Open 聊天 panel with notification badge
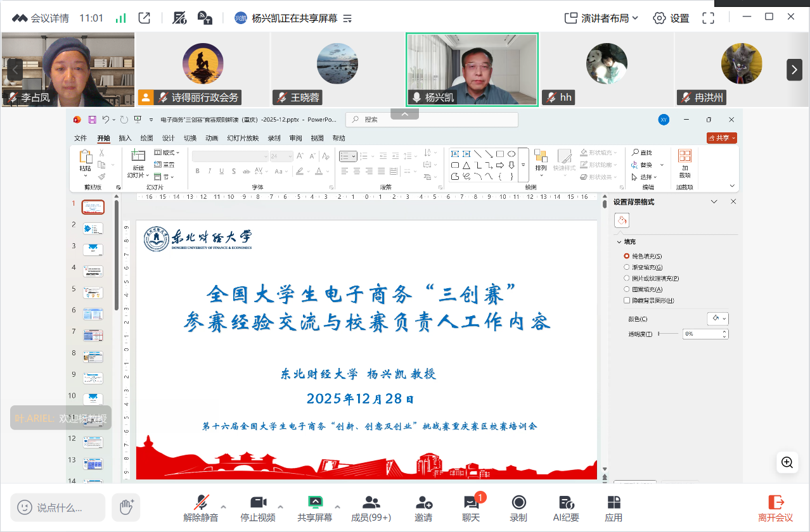810x532 pixels. 470,507
